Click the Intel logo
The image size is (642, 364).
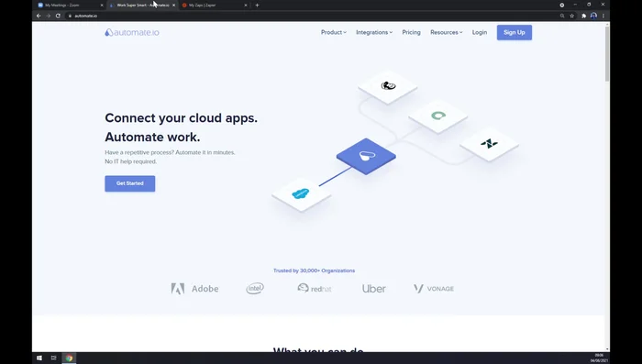point(255,289)
